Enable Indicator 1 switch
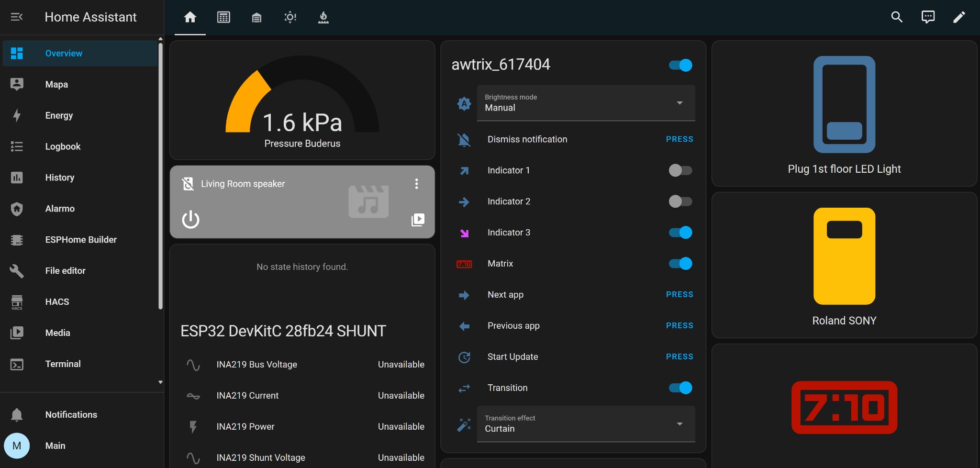This screenshot has width=980, height=468. [x=680, y=170]
